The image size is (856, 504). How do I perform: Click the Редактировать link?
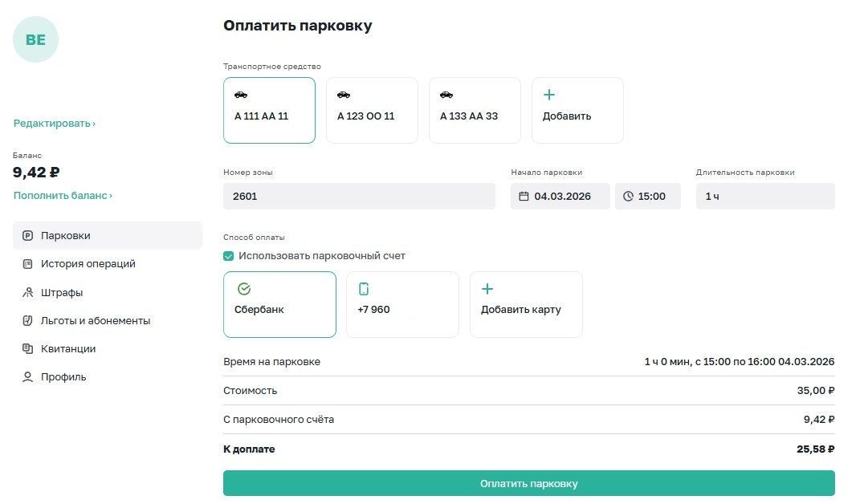[x=54, y=124]
